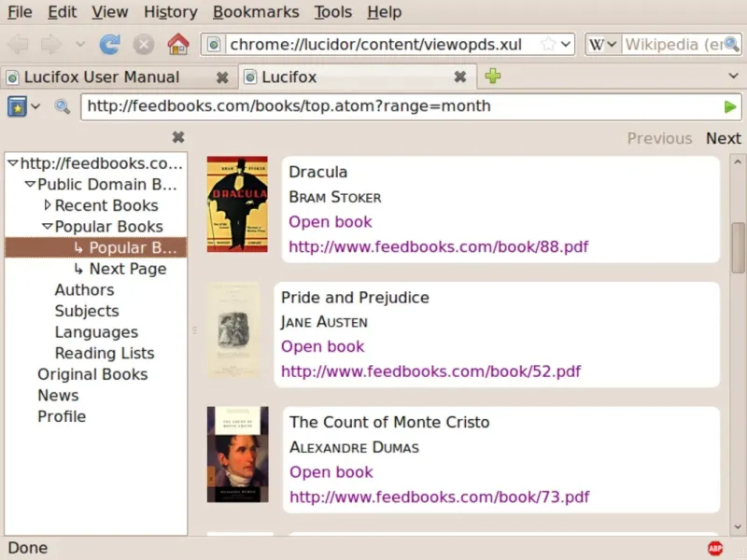
Task: Click the Home icon in toolbar
Action: point(178,44)
